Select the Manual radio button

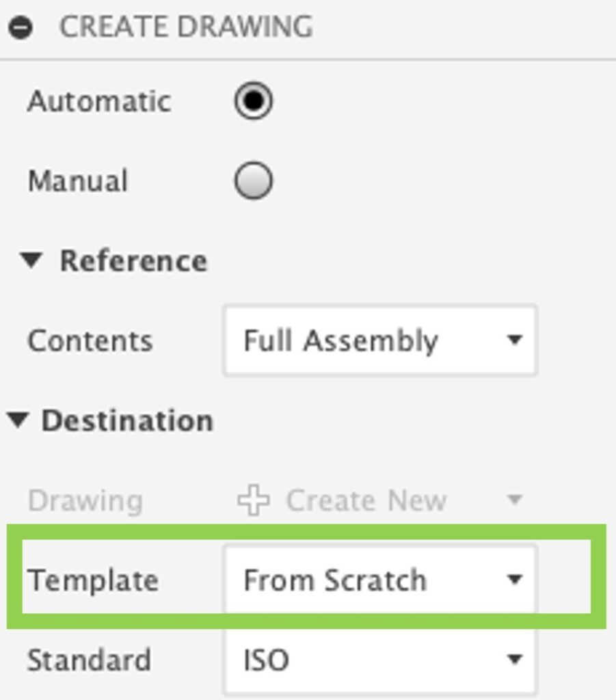coord(253,181)
